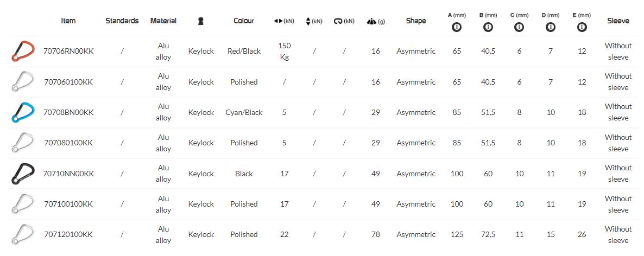The width and height of the screenshot is (644, 256).
Task: Select item code 70706RN00KK
Action: coord(68,51)
